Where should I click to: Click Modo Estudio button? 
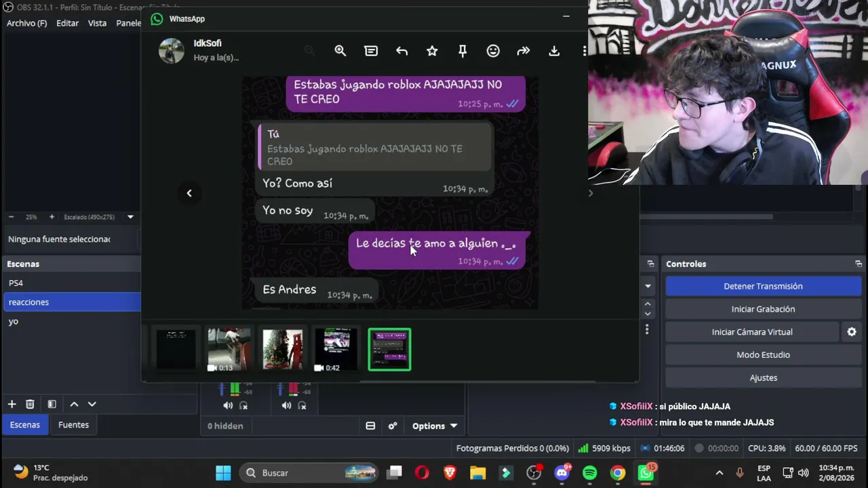click(763, 354)
